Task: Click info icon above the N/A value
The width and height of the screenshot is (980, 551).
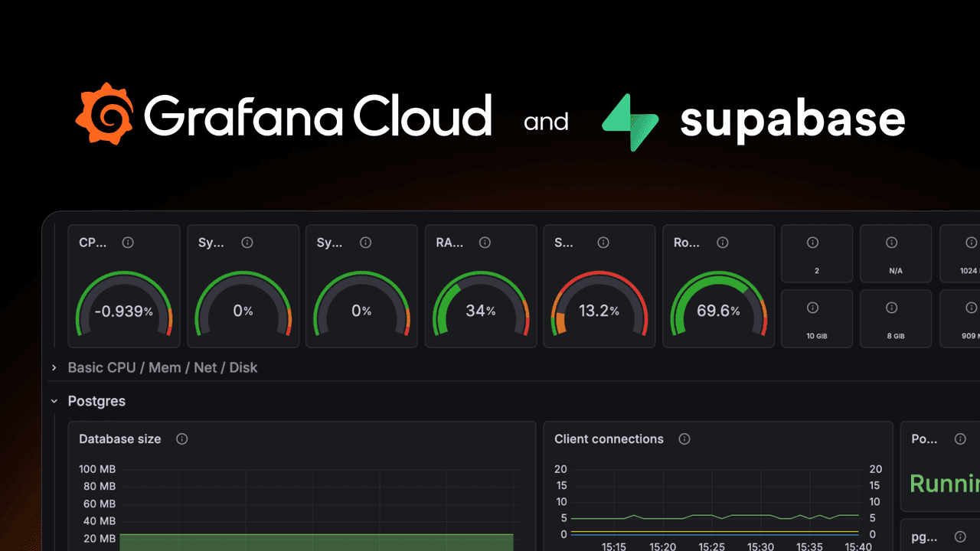Action: pos(891,243)
